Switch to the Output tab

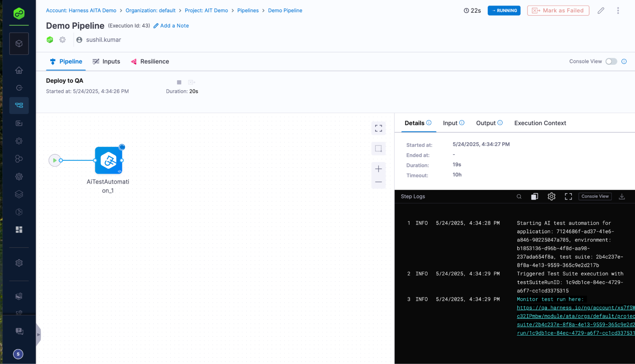(x=486, y=123)
